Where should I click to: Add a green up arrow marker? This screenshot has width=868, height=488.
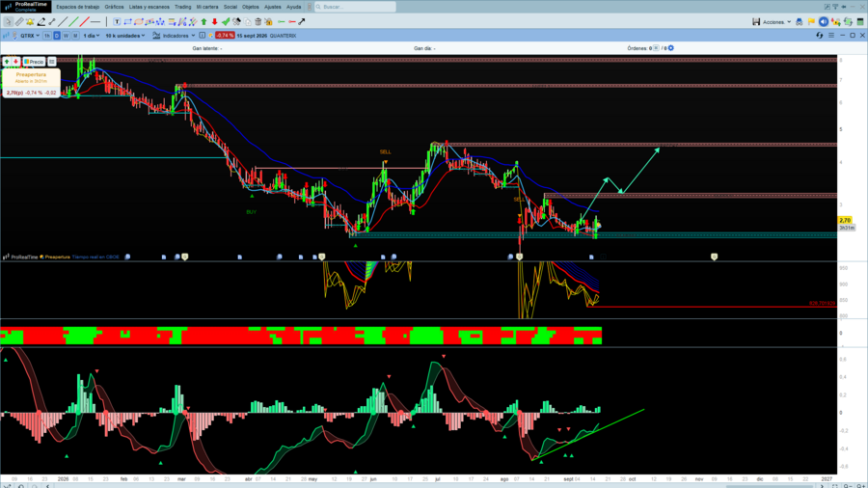click(203, 21)
